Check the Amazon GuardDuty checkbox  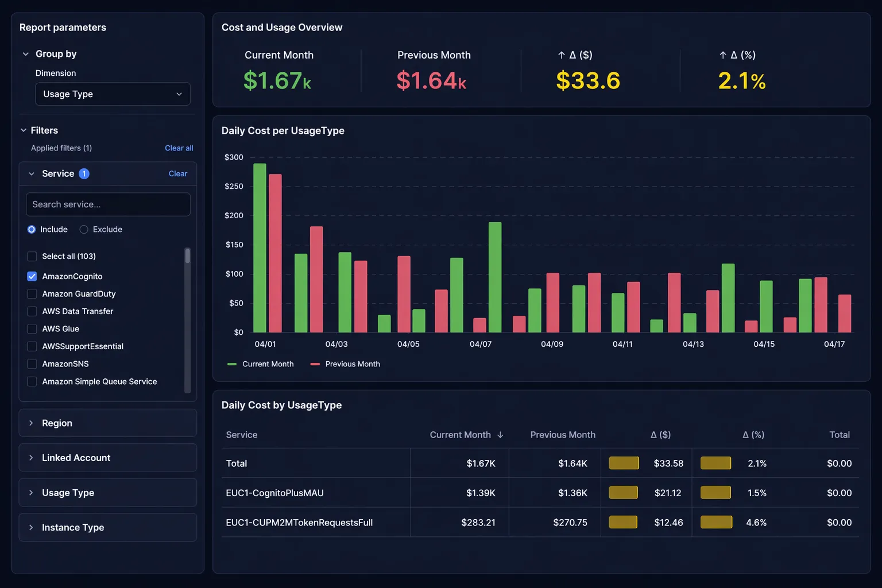(32, 294)
